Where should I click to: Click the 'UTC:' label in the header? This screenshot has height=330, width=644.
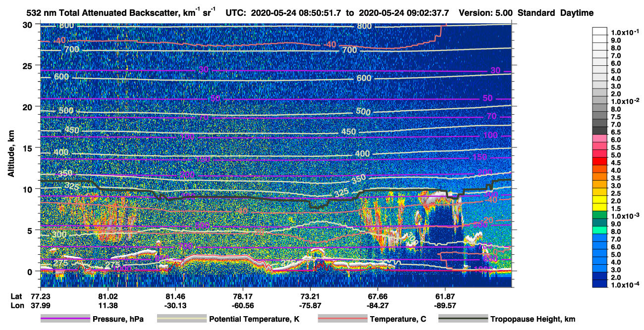236,13
